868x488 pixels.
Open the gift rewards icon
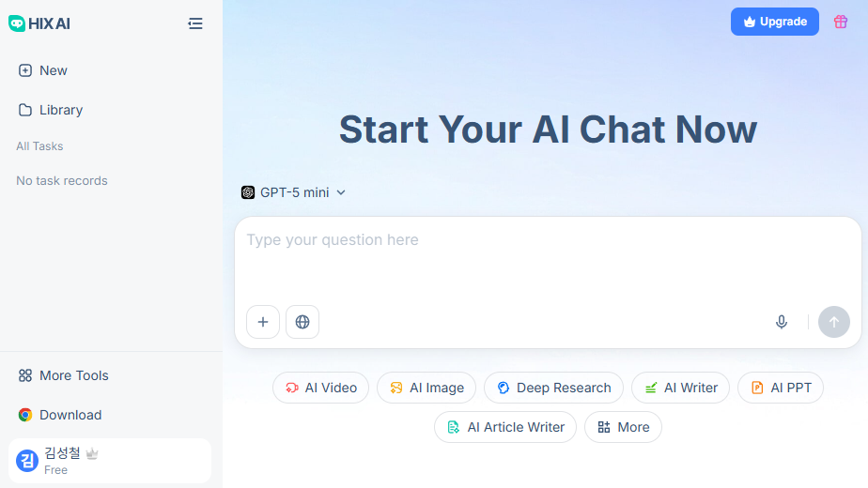pos(841,22)
